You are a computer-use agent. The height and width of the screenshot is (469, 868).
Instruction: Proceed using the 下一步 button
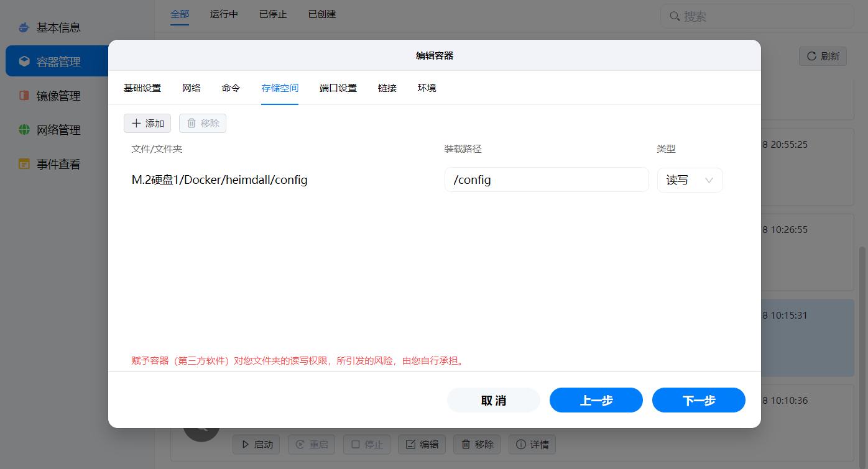(698, 400)
